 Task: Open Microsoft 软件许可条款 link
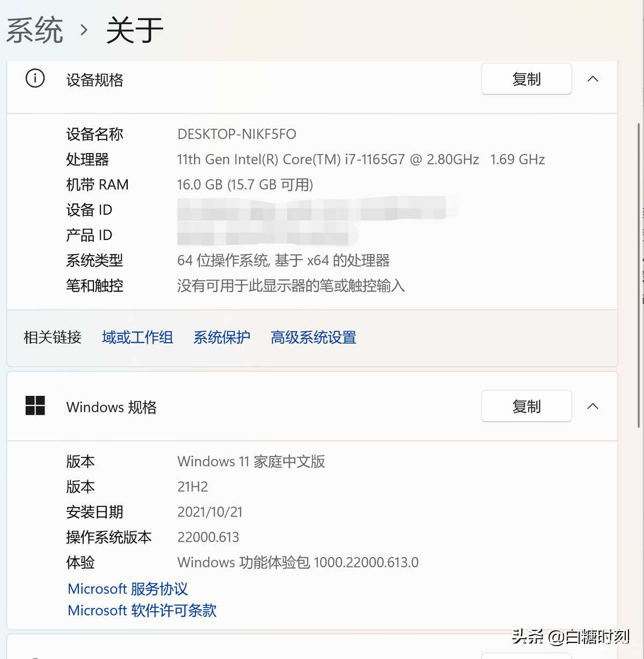click(142, 611)
